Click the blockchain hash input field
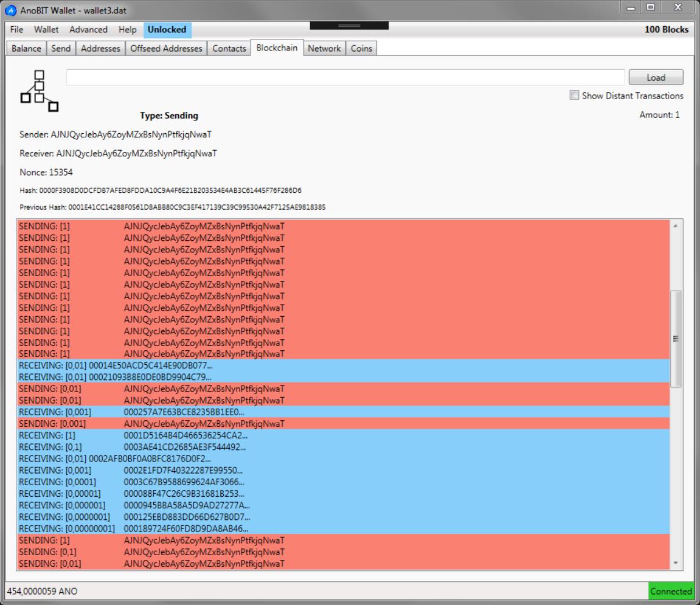700x605 pixels. 345,77
